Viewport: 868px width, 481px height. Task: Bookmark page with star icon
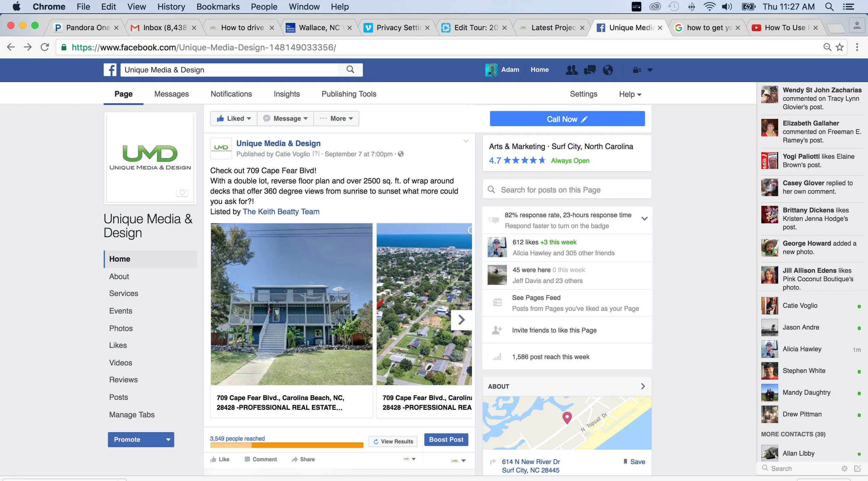(840, 47)
